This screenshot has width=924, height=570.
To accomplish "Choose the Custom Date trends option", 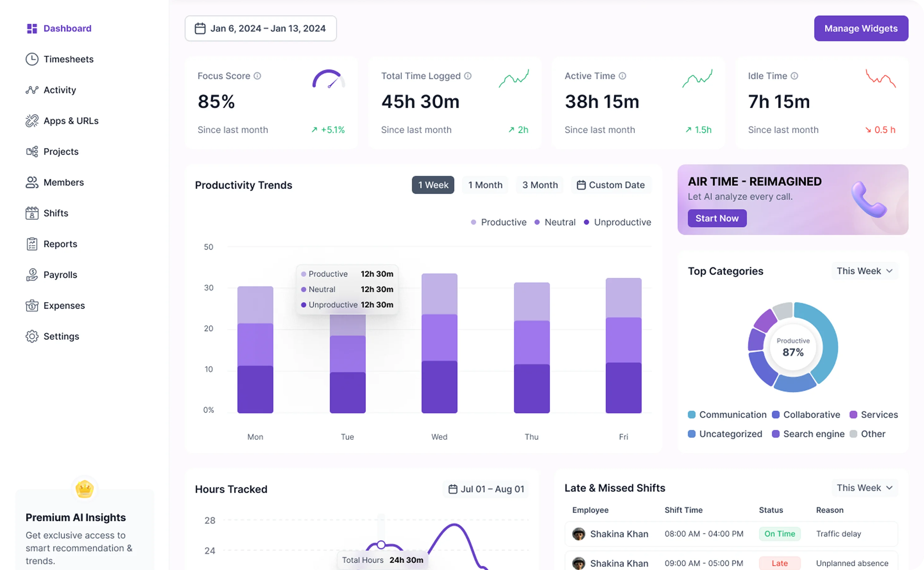I will pyautogui.click(x=611, y=185).
